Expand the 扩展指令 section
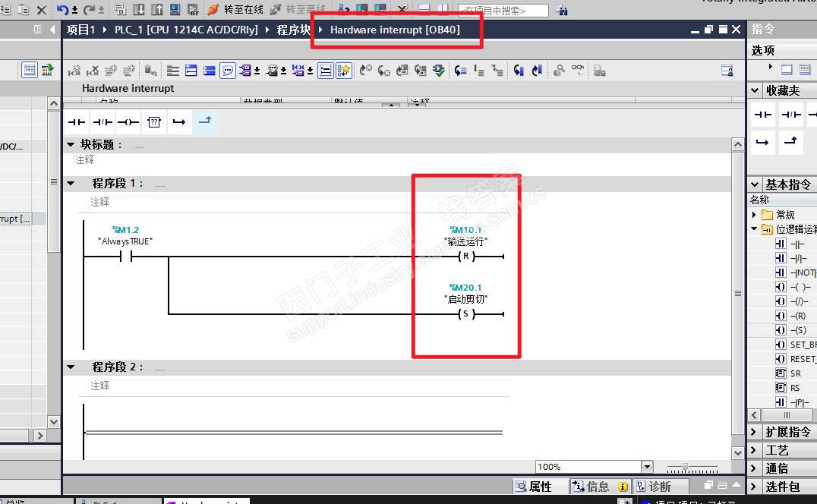Viewport: 817px width, 504px height. tap(754, 432)
